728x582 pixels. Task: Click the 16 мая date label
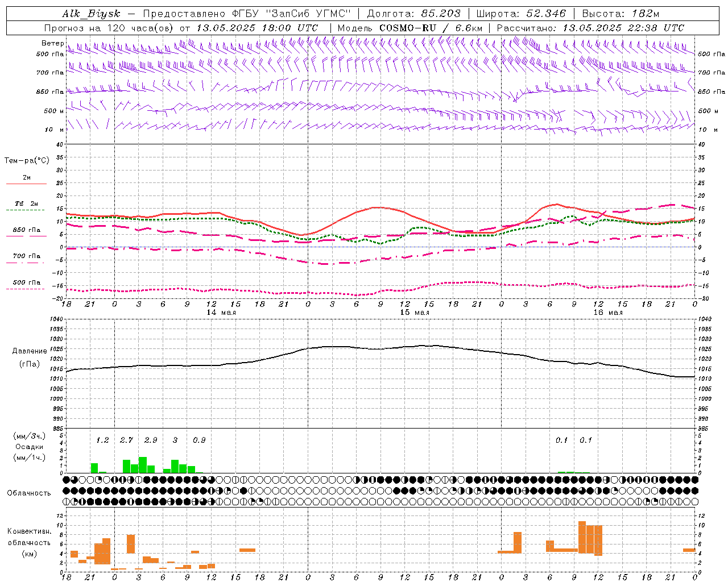click(x=608, y=313)
